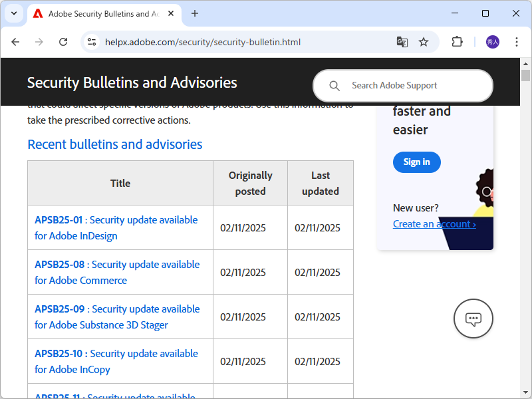Viewport: 532px width, 399px height.
Task: Click the page's vertical scrollbar thumb
Action: 525,75
